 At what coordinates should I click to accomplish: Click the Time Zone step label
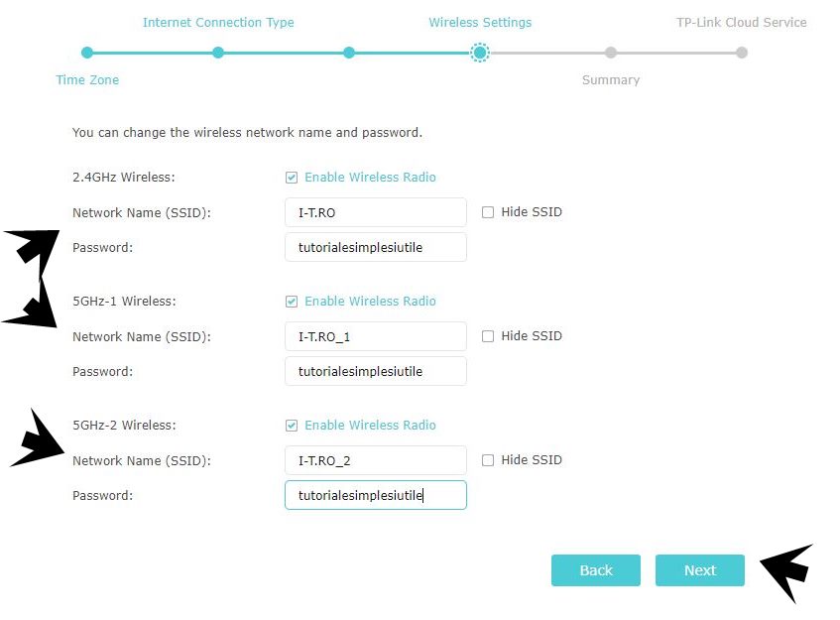click(87, 79)
